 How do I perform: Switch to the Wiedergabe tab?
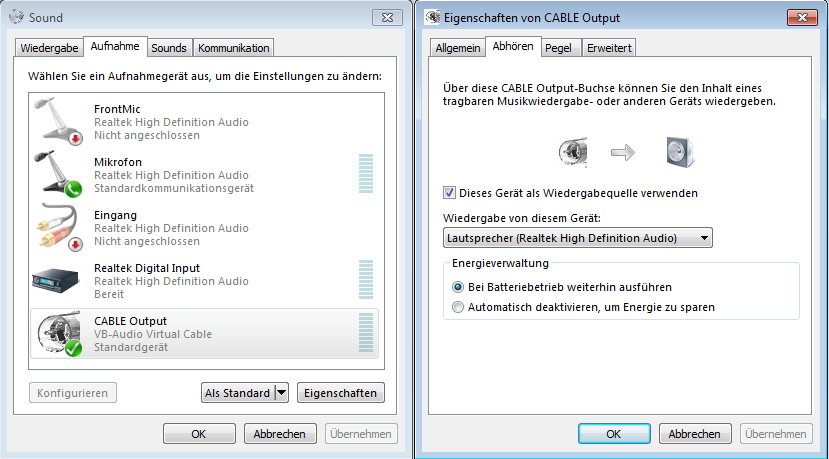[x=49, y=48]
